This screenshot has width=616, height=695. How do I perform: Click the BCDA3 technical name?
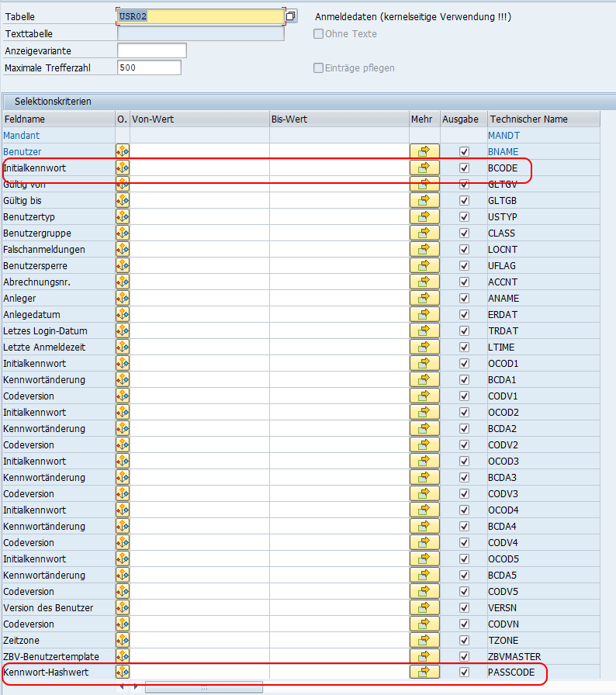coord(502,477)
